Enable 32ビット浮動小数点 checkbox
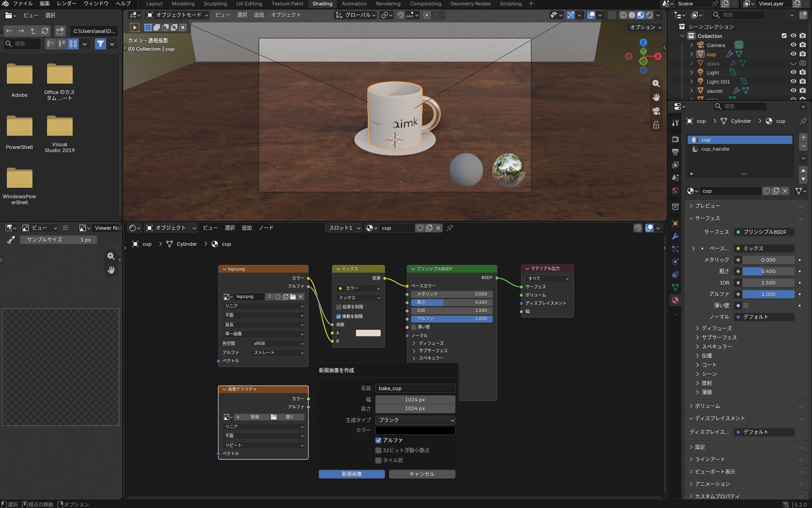Viewport: 812px width, 508px height. tap(378, 450)
